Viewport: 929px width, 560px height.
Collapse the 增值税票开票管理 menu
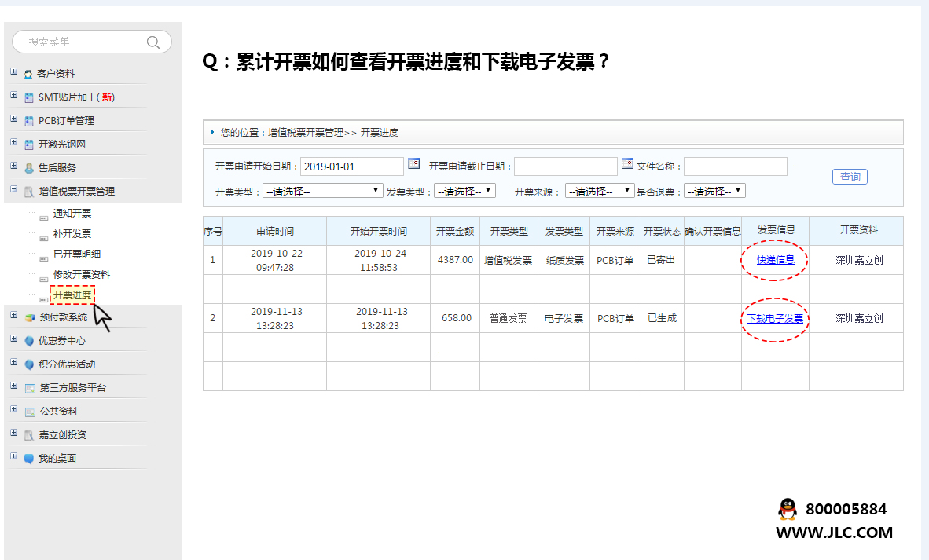coord(14,190)
